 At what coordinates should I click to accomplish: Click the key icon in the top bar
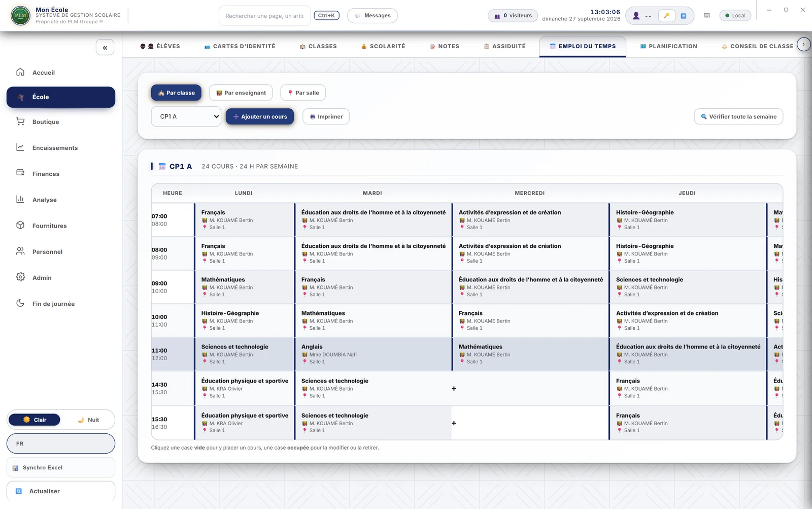point(666,16)
